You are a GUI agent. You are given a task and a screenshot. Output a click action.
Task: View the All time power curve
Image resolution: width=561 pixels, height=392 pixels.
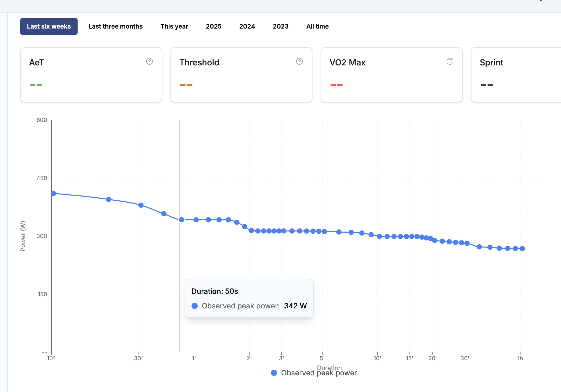pos(317,26)
